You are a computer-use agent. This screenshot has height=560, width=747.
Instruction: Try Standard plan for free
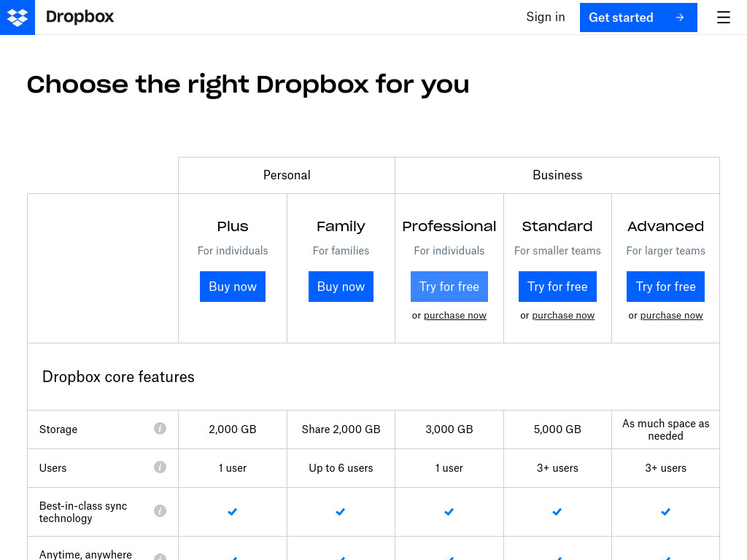click(x=557, y=287)
